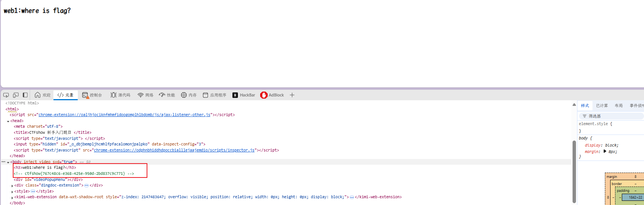Click the AdBlock red hand icon

264,95
